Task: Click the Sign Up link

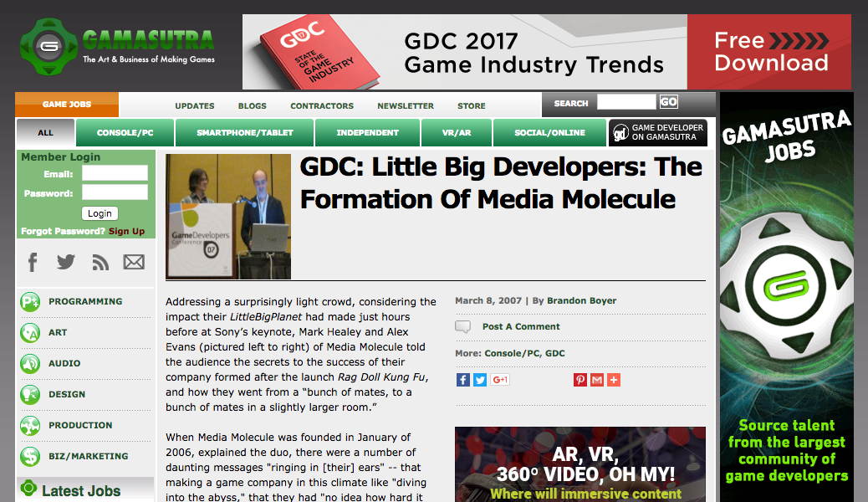Action: click(127, 231)
